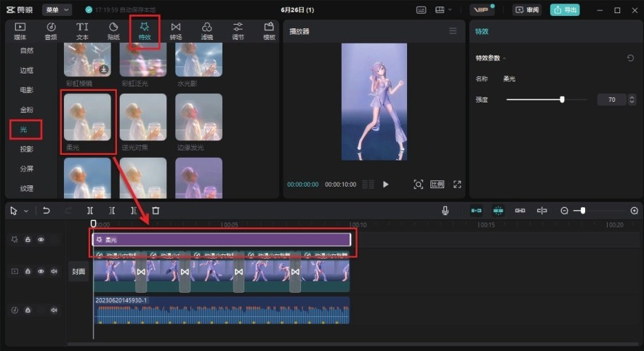The height and width of the screenshot is (351, 644).
Task: Select the 投影 effect category
Action: click(x=27, y=149)
